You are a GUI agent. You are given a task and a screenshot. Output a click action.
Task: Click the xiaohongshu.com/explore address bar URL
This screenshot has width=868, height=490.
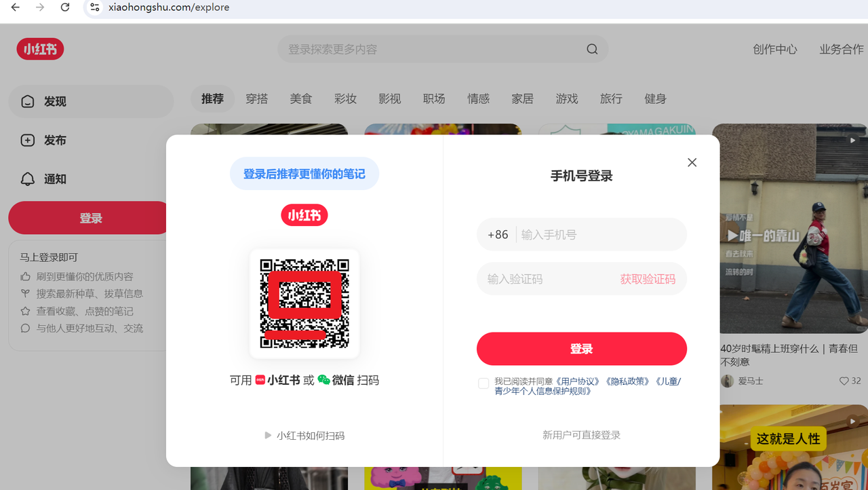[169, 7]
